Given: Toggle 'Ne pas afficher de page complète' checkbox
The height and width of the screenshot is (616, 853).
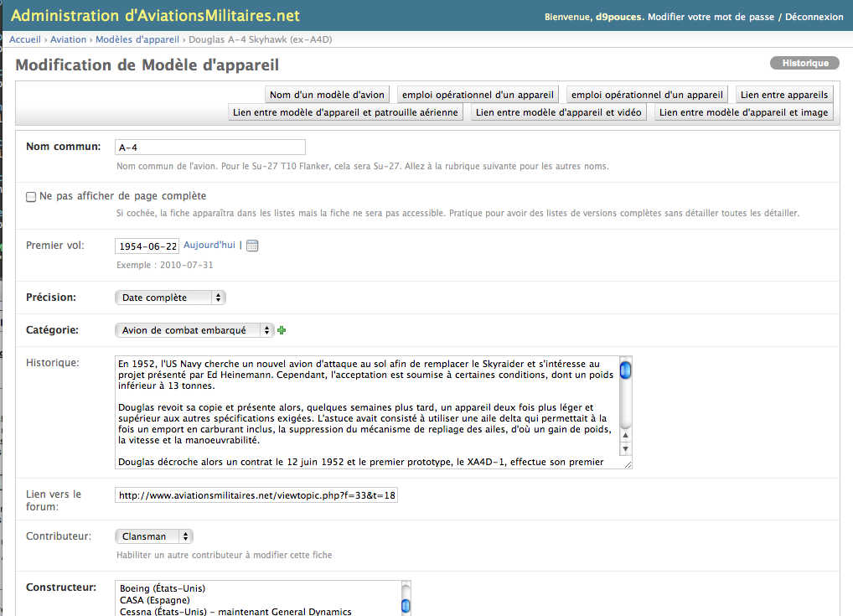Looking at the screenshot, I should pyautogui.click(x=31, y=197).
